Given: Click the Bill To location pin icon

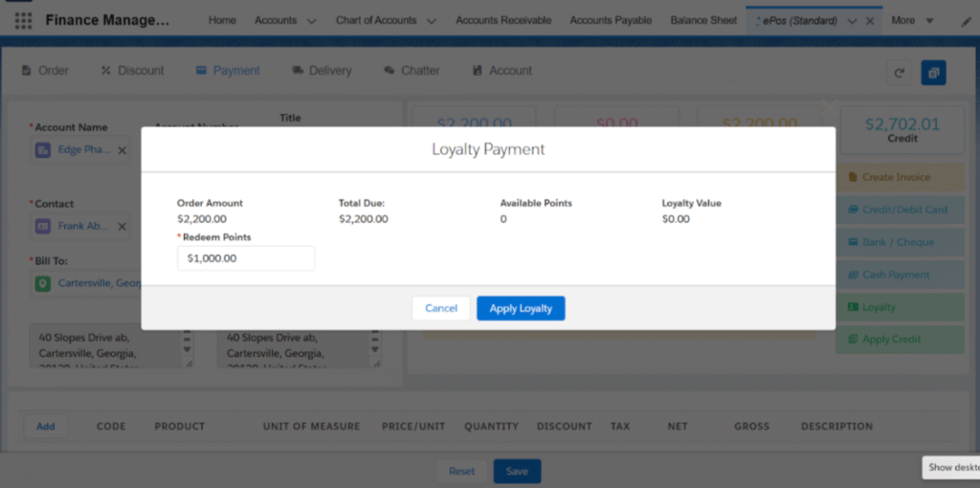Looking at the screenshot, I should (43, 283).
